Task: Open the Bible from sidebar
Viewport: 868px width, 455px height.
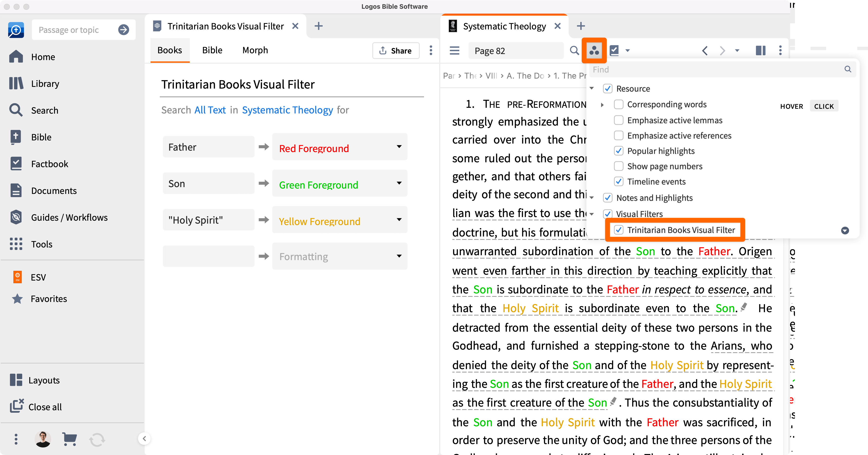Action: [30, 137]
